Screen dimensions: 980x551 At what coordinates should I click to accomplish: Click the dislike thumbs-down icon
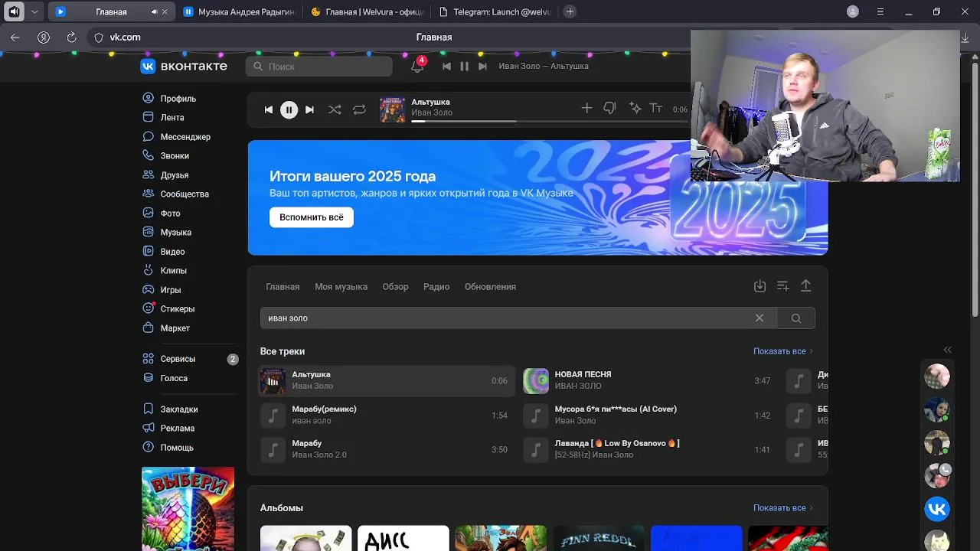coord(609,109)
